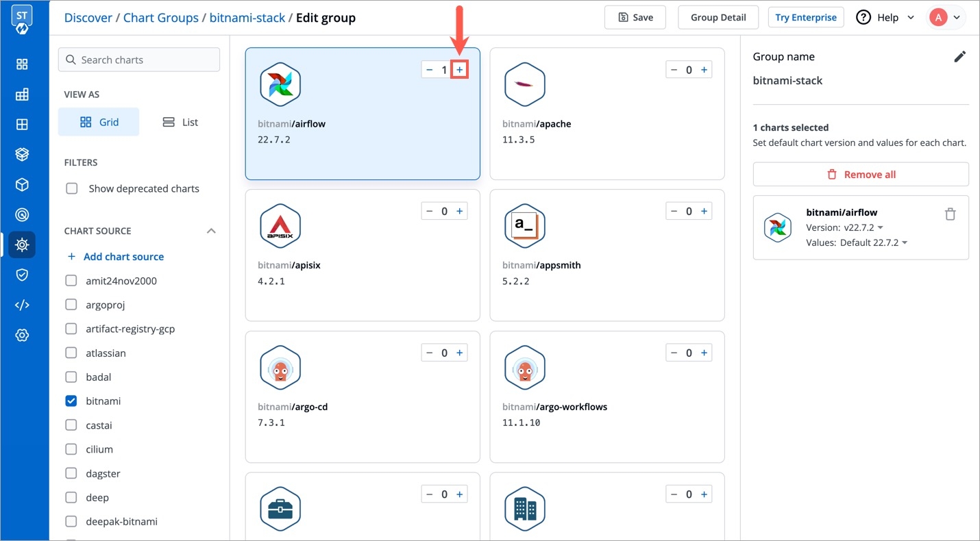Open the highlighted chart store gear icon
Viewport: 980px width, 541px height.
tap(22, 244)
